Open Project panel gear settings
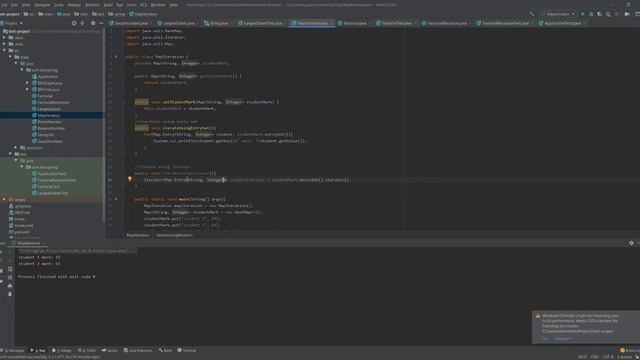 point(93,23)
